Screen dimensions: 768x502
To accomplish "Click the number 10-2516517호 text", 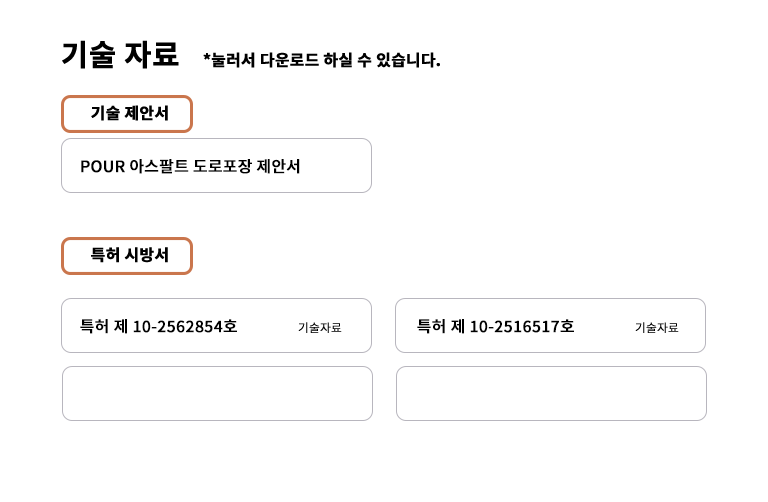I will point(522,326).
